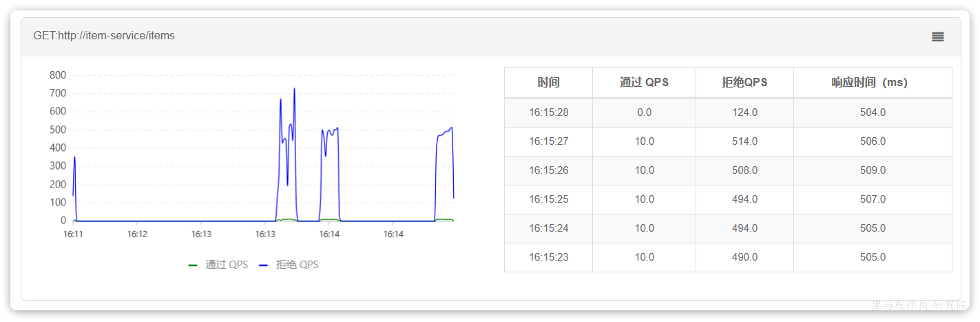The image size is (980, 322).
Task: Click the 16:15:23 time cell
Action: [x=548, y=257]
